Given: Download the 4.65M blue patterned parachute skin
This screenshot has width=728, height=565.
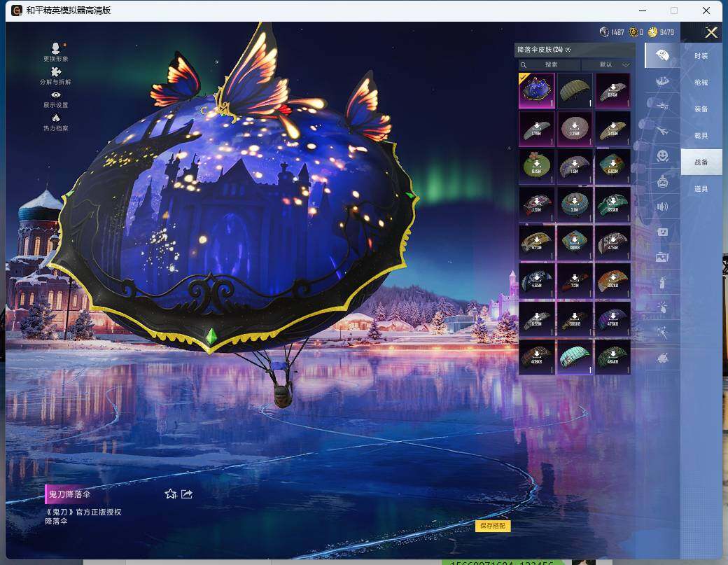Looking at the screenshot, I should pyautogui.click(x=536, y=281).
